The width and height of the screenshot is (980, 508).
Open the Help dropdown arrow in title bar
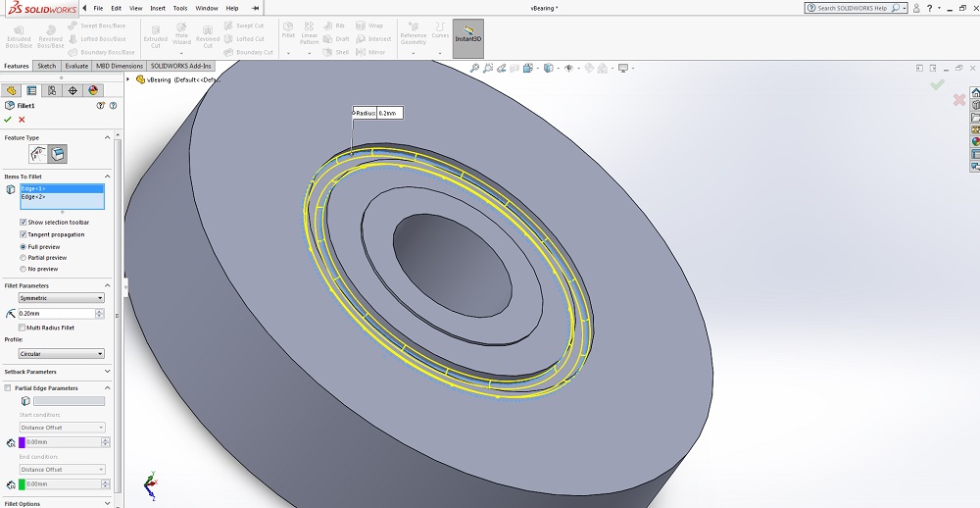[x=940, y=8]
